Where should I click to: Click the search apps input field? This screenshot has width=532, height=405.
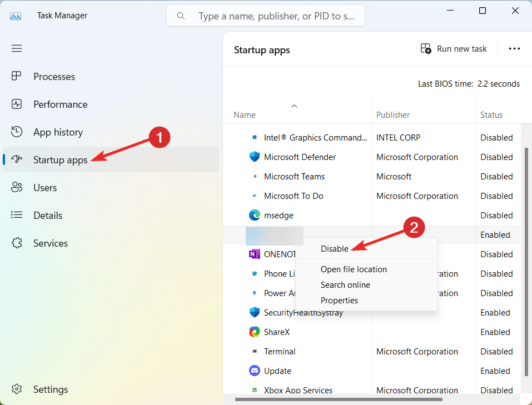[x=265, y=16]
